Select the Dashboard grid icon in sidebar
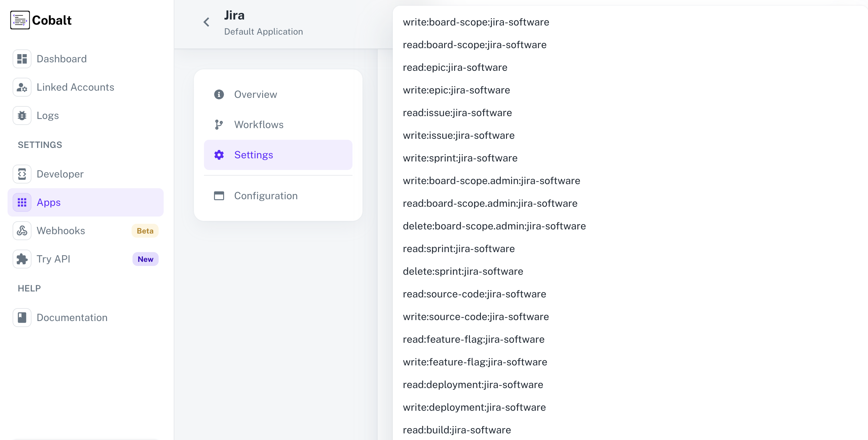The height and width of the screenshot is (440, 868). (x=22, y=59)
